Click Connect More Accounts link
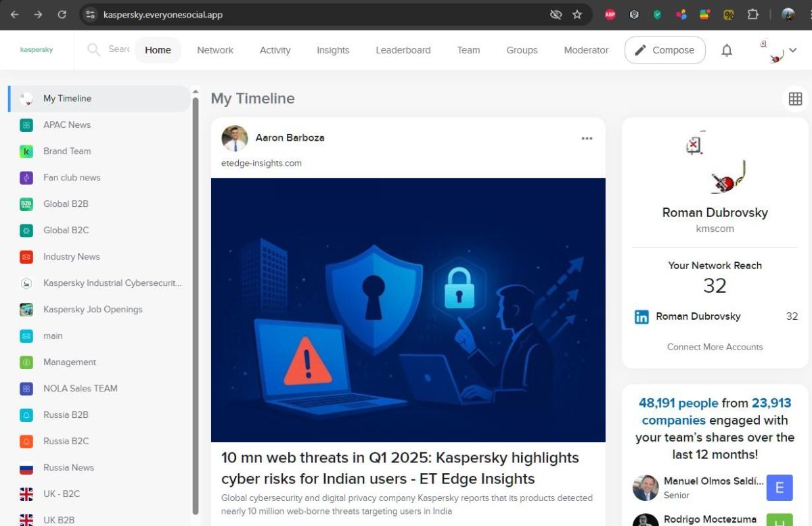Viewport: 812px width, 526px height. tap(715, 347)
